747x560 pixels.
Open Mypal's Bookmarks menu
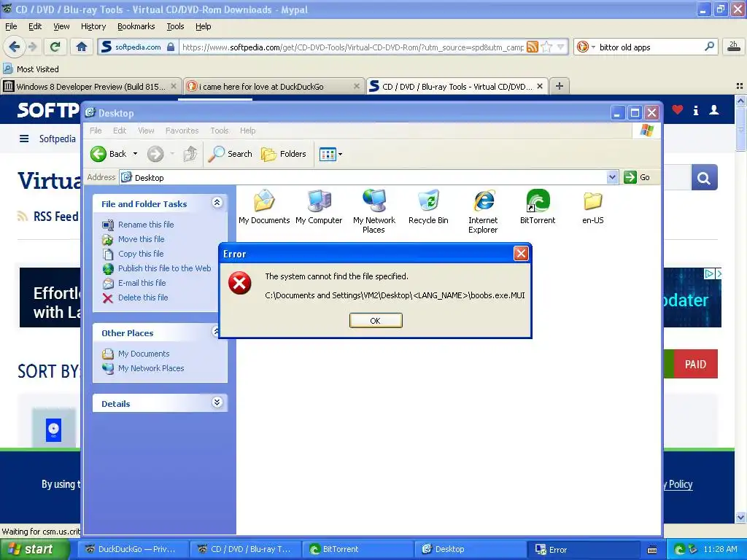(x=136, y=27)
